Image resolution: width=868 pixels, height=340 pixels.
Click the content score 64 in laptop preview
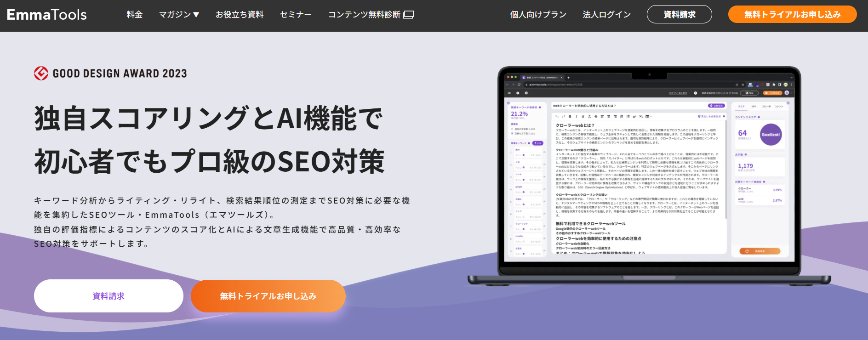[742, 133]
